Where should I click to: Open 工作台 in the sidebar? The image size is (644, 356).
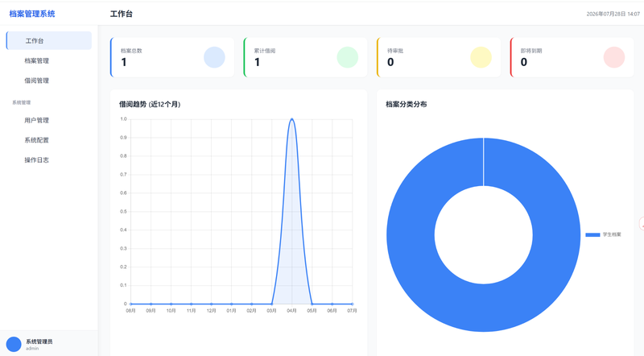coord(49,41)
